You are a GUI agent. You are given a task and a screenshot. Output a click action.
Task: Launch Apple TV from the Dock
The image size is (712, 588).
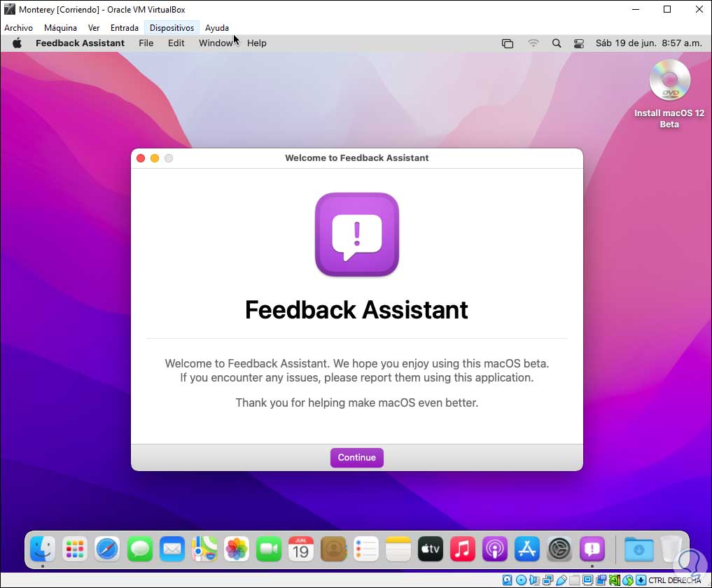coord(431,549)
